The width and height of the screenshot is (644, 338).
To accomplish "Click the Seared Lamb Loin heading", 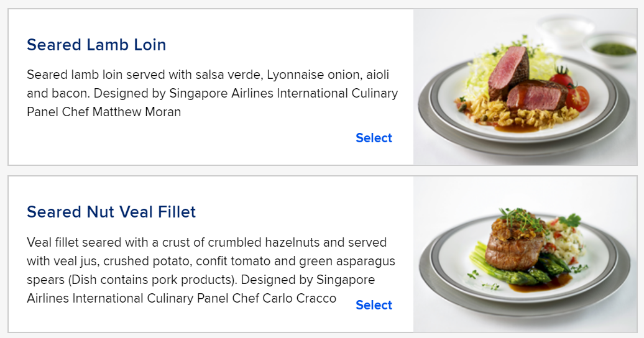I will click(x=96, y=45).
